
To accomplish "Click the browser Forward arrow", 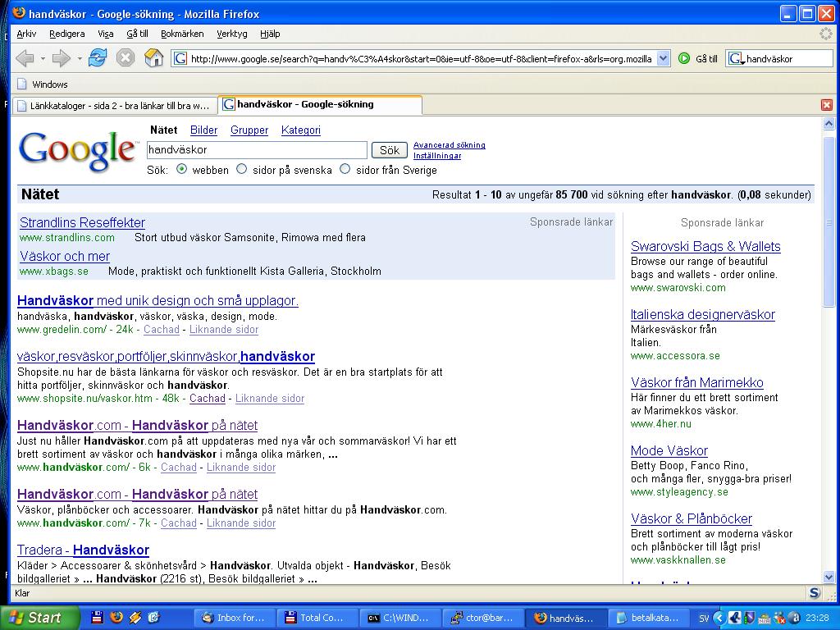I will click(x=61, y=58).
